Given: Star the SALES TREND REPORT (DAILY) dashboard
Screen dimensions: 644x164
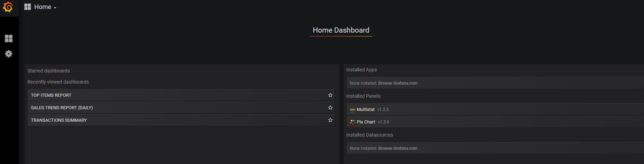Looking at the screenshot, I should tap(330, 107).
